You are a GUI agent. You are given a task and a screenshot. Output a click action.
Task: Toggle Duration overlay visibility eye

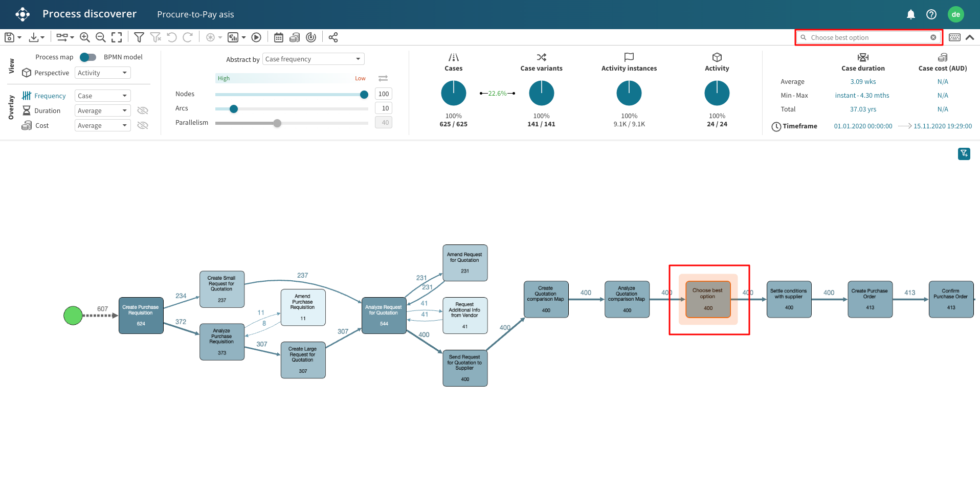[x=143, y=111]
